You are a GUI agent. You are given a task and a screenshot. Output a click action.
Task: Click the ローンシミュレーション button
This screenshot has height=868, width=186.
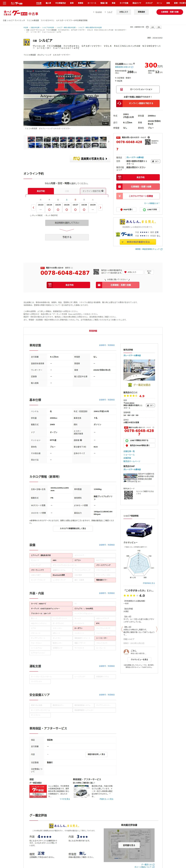(x=138, y=89)
